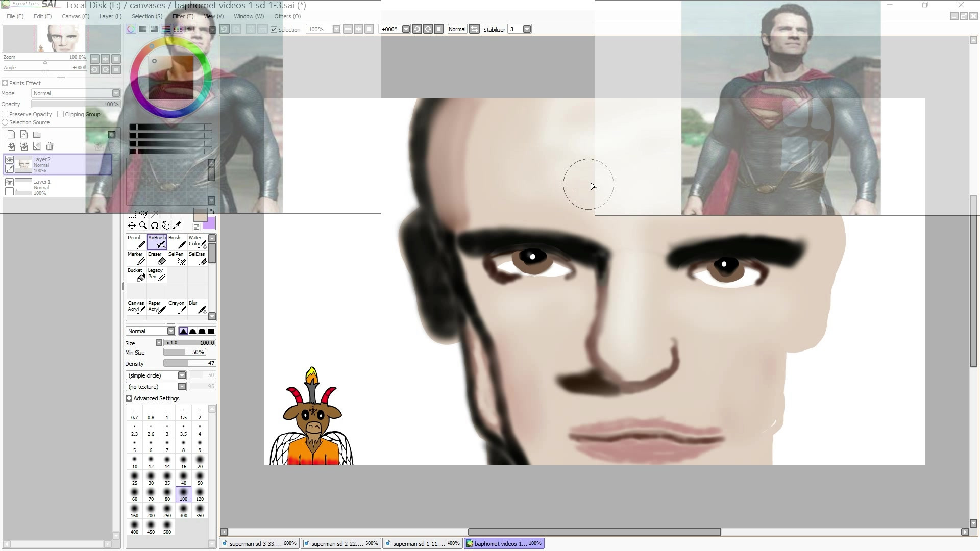Select the Pencil tool
980x551 pixels.
tap(136, 242)
